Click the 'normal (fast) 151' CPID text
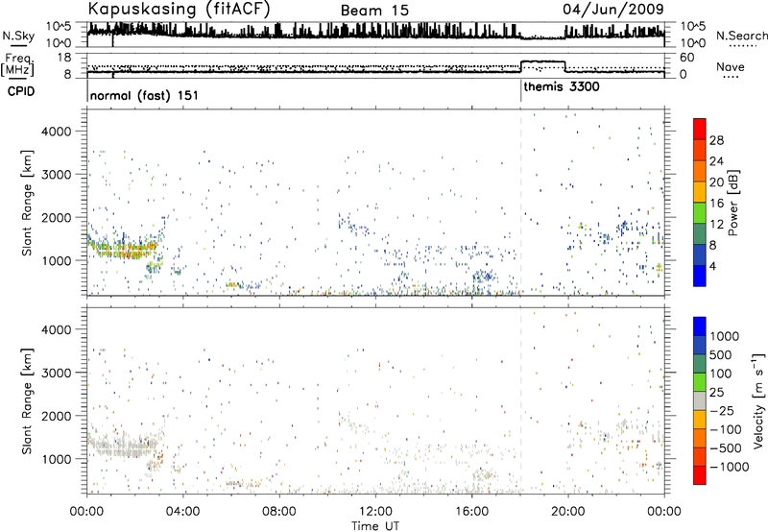Image resolution: width=768 pixels, height=532 pixels. [144, 95]
